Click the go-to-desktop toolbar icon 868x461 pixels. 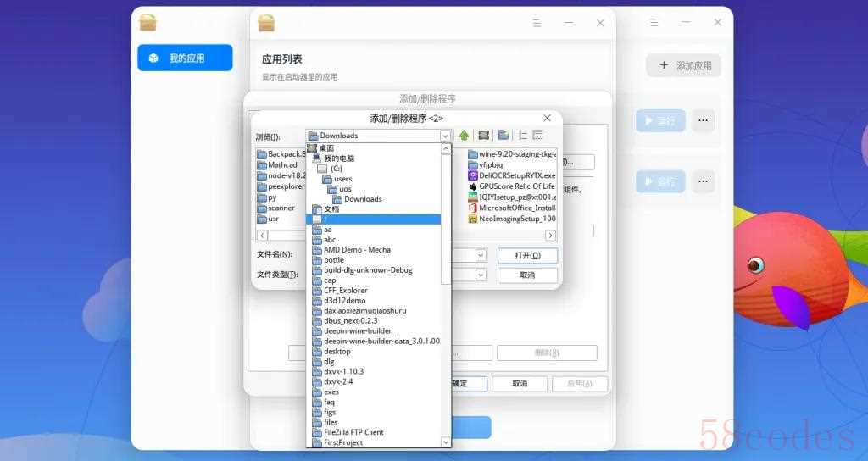(x=483, y=135)
